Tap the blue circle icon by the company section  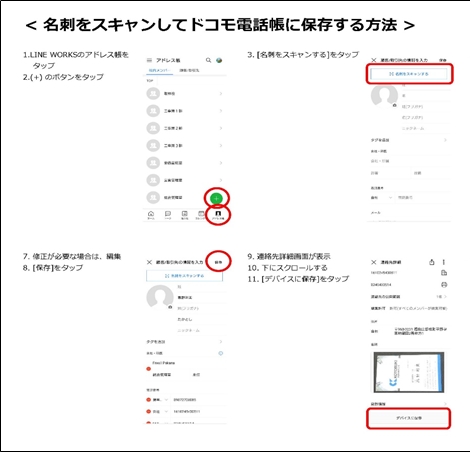tap(220, 353)
